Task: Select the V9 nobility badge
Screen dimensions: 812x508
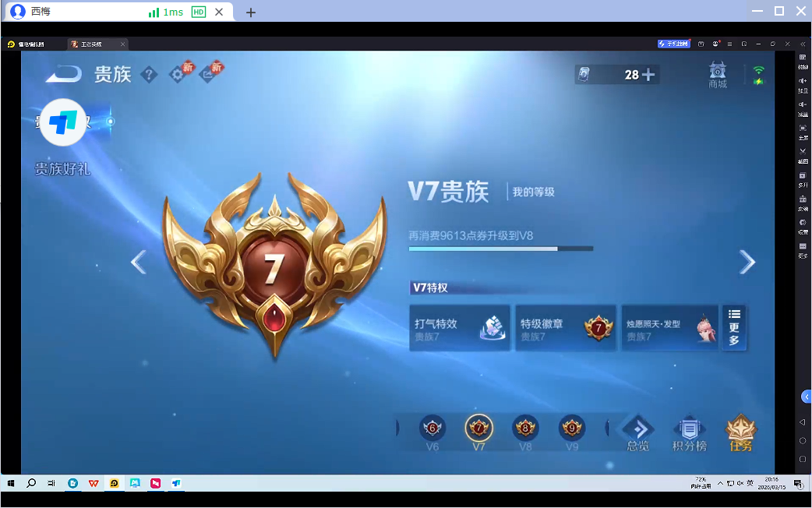Action: 571,428
